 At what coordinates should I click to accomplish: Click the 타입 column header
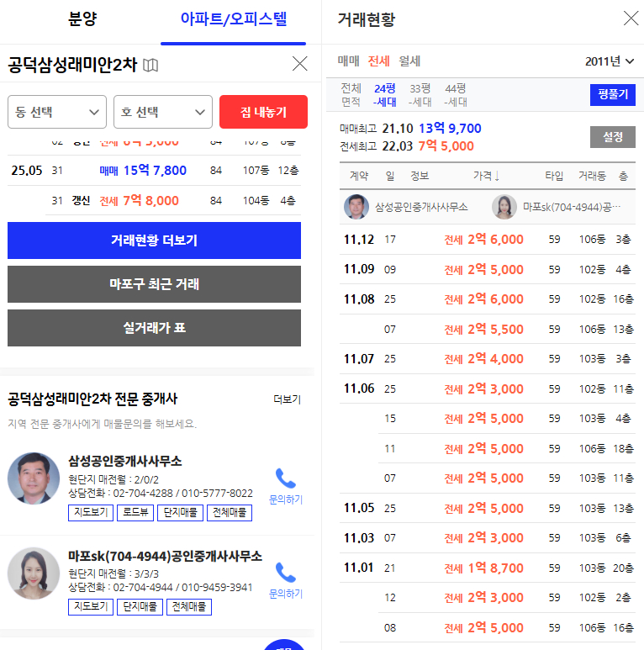554,177
